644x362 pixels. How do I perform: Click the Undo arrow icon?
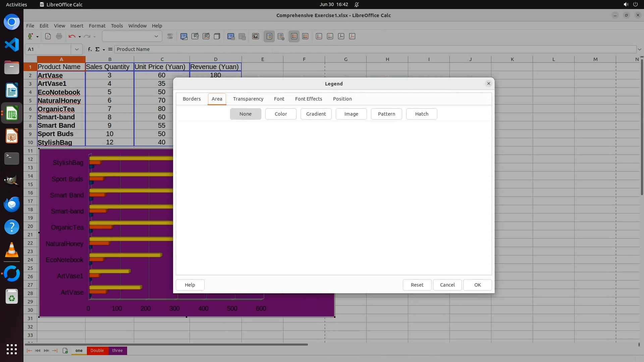[x=71, y=37]
